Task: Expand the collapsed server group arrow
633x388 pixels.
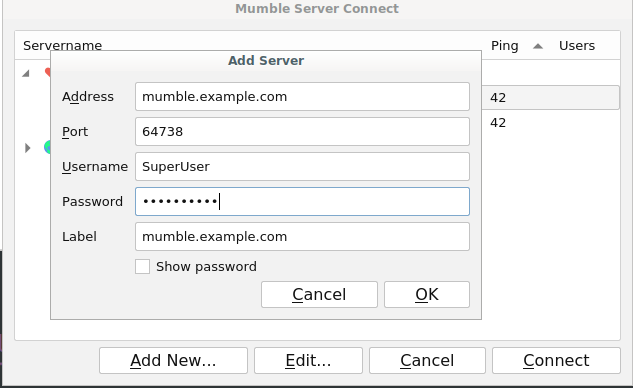Action: [27, 148]
